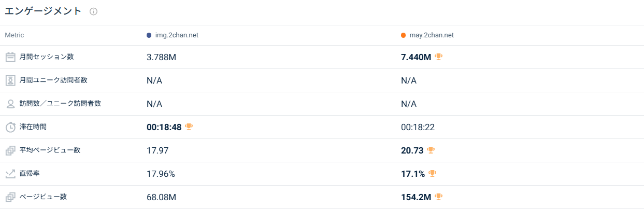Select the 68.08M page views value
Screen dimensions: 644x209
[x=161, y=197]
